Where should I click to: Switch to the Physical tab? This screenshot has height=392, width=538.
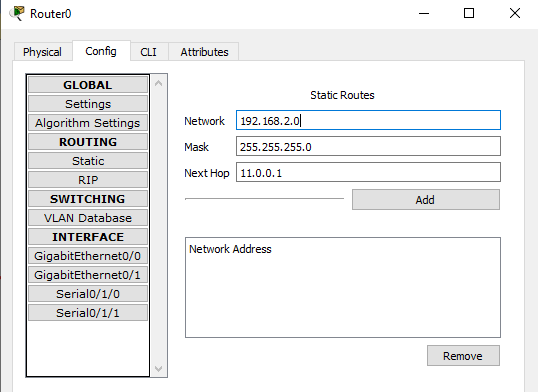click(x=43, y=52)
